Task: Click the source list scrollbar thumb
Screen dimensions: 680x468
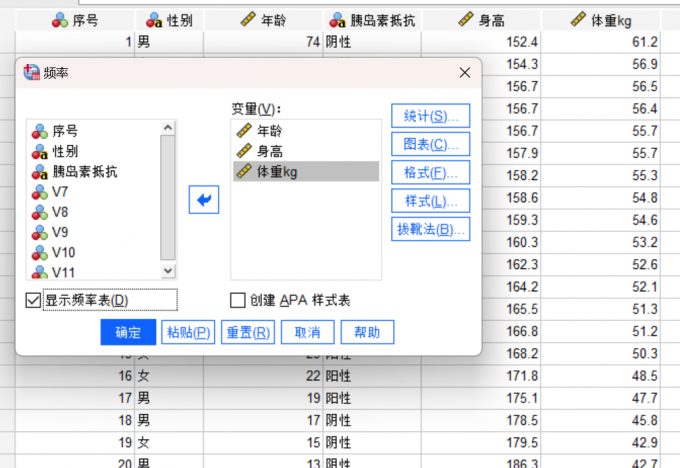Action: (x=168, y=198)
